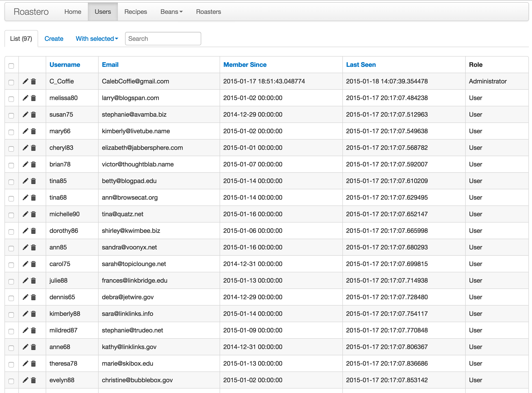Toggle the select-all checkbox in the header

point(11,66)
